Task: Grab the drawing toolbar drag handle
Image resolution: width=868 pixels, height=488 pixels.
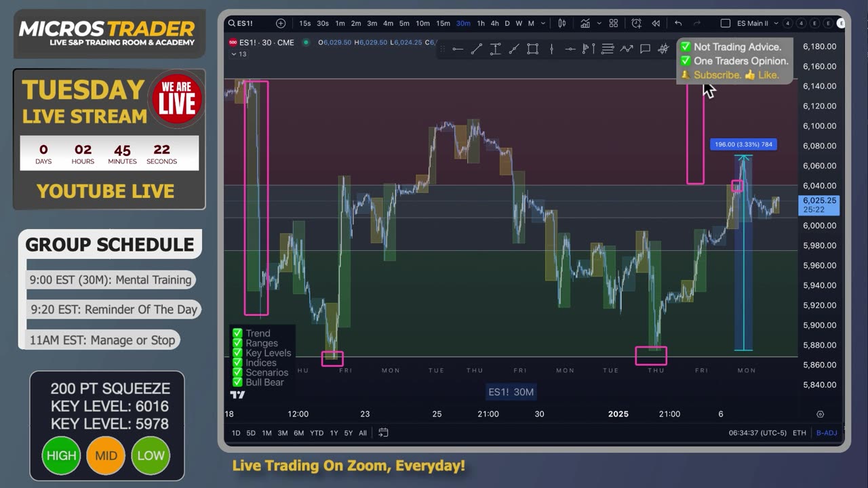Action: click(x=443, y=49)
